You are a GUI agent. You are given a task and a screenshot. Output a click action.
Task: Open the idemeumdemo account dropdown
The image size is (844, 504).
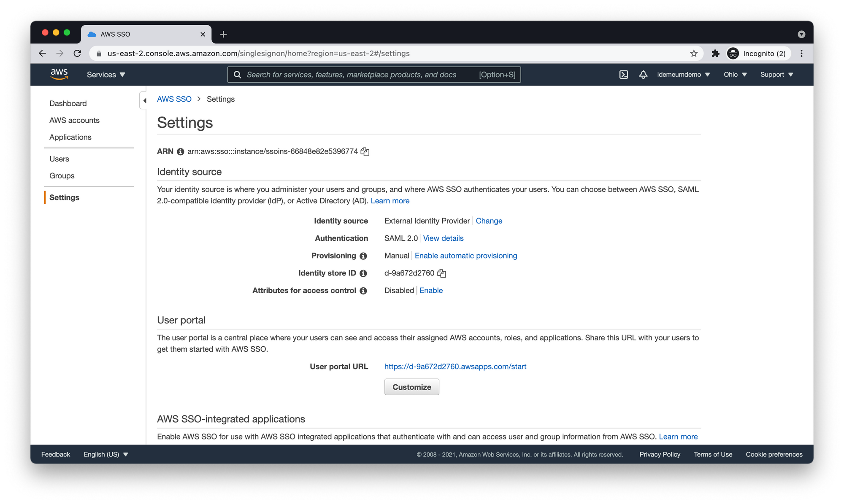pos(683,75)
